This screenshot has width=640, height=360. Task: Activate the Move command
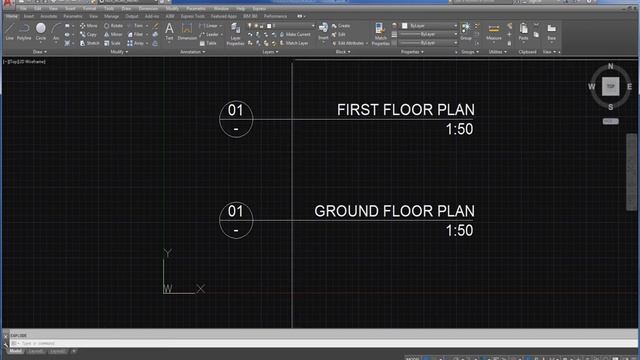point(89,26)
